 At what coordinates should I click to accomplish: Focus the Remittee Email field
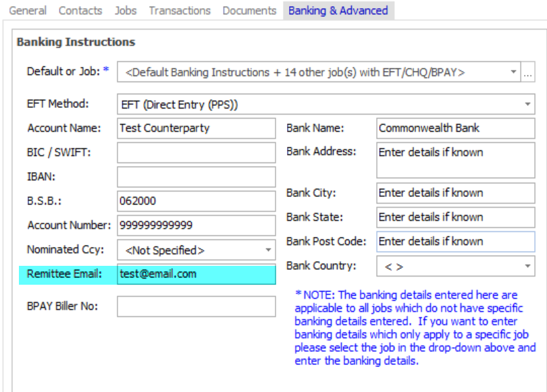(196, 275)
